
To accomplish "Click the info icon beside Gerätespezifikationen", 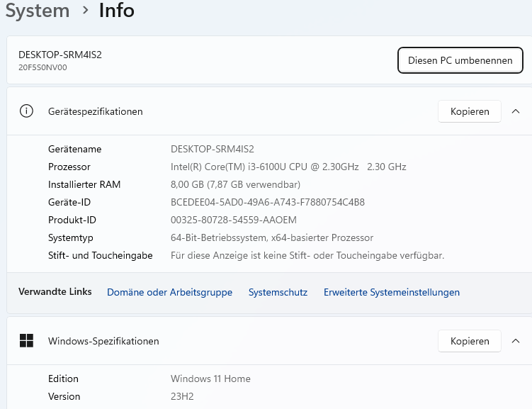I will coord(26,111).
